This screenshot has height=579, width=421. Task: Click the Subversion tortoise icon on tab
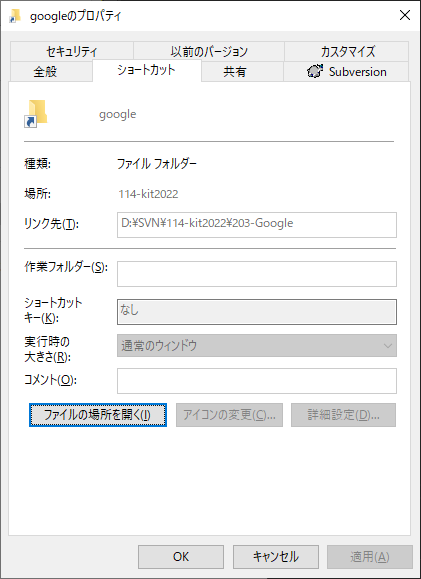coord(315,71)
